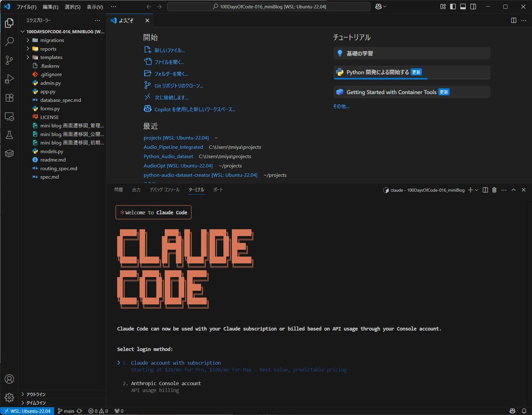
Task: Switch to the デバッグ コンソール tab
Action: click(165, 190)
